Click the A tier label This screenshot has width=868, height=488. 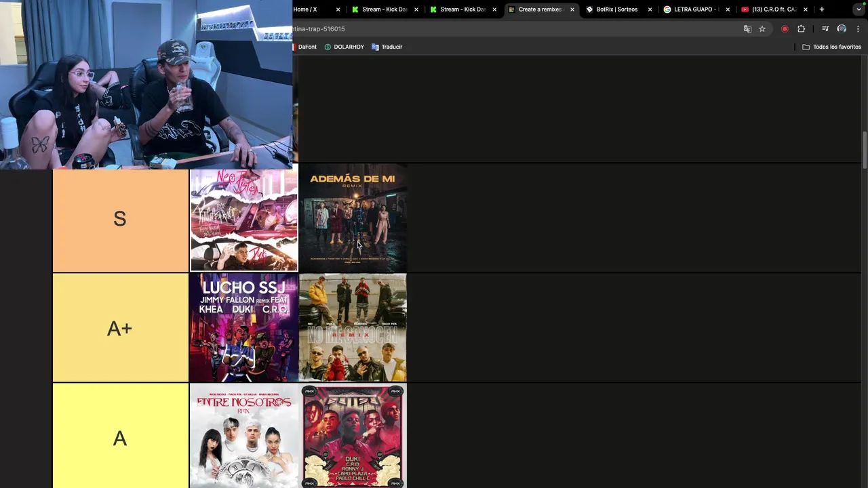(x=120, y=439)
